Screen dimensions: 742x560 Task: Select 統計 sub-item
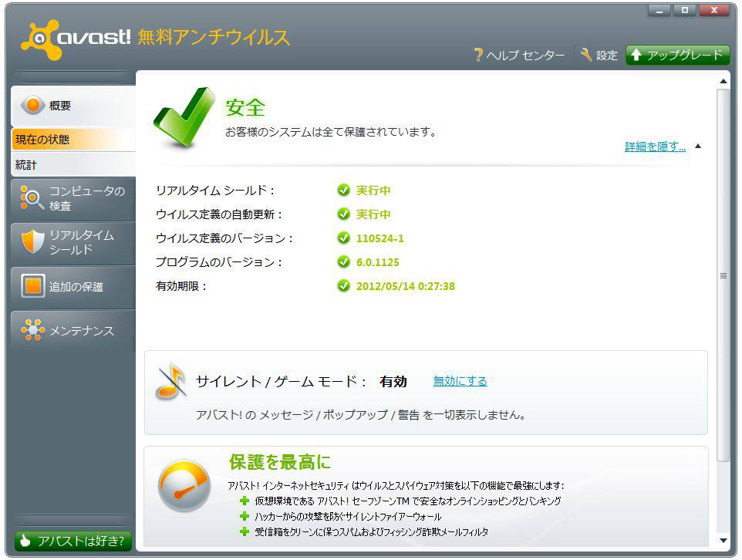(x=73, y=165)
